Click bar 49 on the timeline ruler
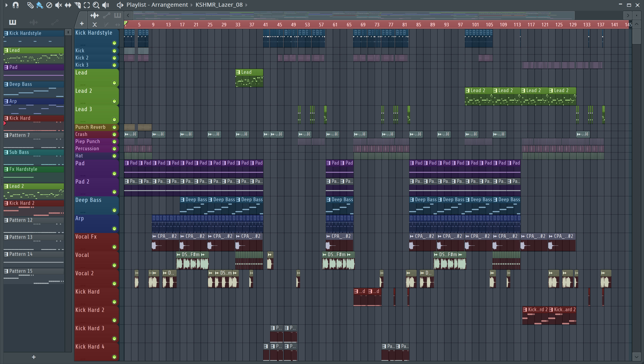644x364 pixels. click(293, 25)
